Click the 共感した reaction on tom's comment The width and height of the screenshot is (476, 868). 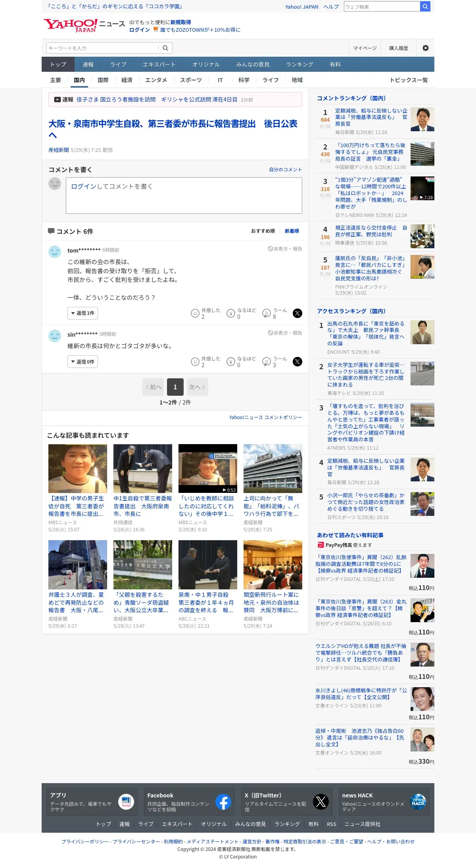tap(205, 313)
